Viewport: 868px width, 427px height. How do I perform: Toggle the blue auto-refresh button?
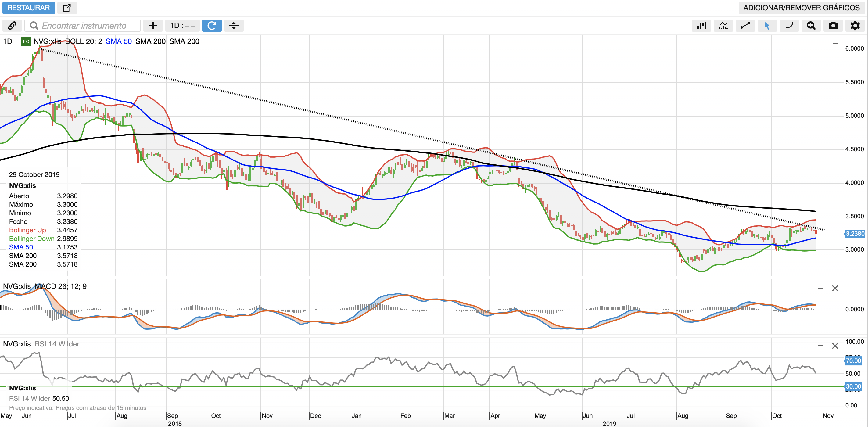[x=212, y=26]
